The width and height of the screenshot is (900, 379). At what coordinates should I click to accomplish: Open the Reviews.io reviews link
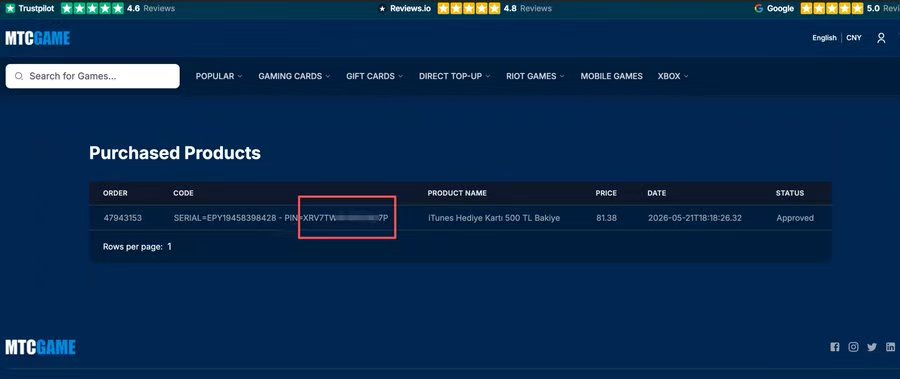point(536,9)
